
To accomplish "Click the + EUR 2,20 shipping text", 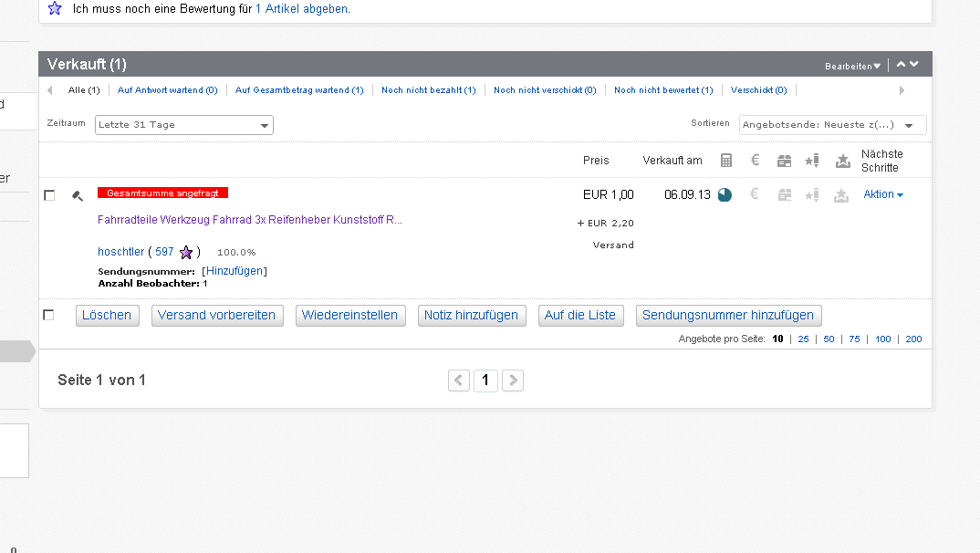I will pyautogui.click(x=605, y=223).
